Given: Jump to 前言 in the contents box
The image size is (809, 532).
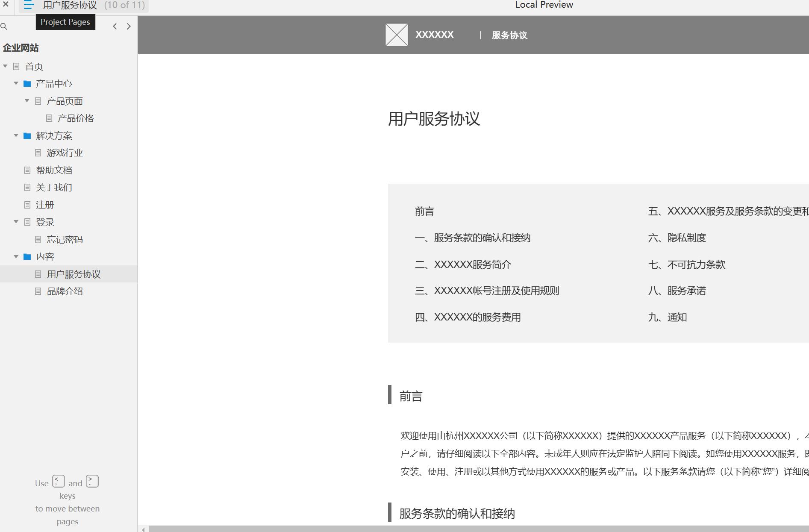Looking at the screenshot, I should [424, 212].
